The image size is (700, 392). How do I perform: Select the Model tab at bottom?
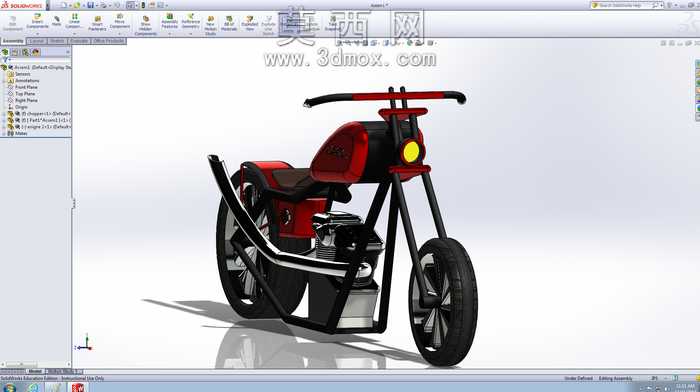[x=35, y=371]
